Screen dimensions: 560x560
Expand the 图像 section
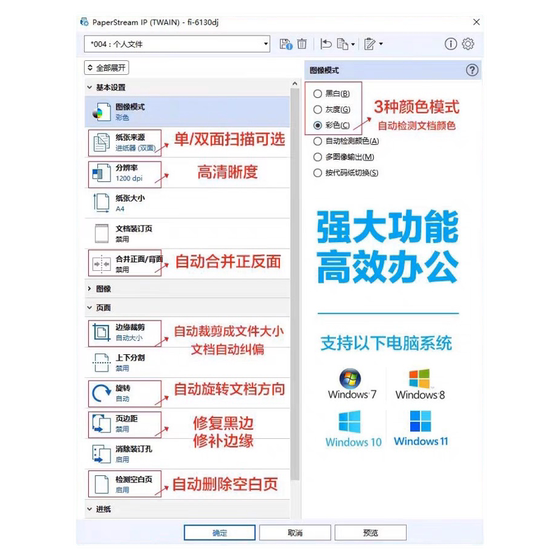90,289
